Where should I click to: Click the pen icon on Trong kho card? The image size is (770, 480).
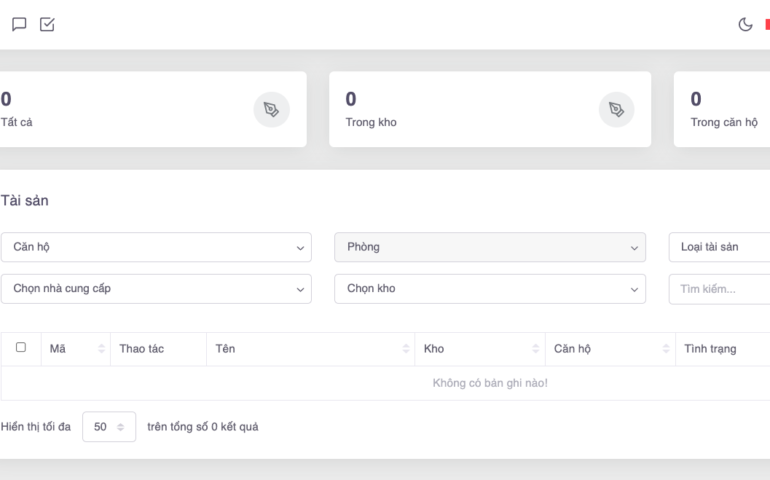coord(616,109)
